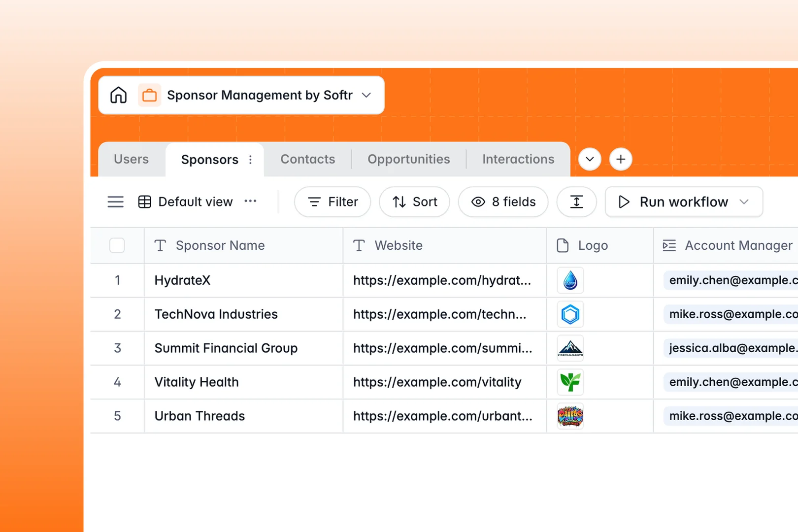This screenshot has height=532, width=798.
Task: Click the Website column header
Action: point(445,245)
